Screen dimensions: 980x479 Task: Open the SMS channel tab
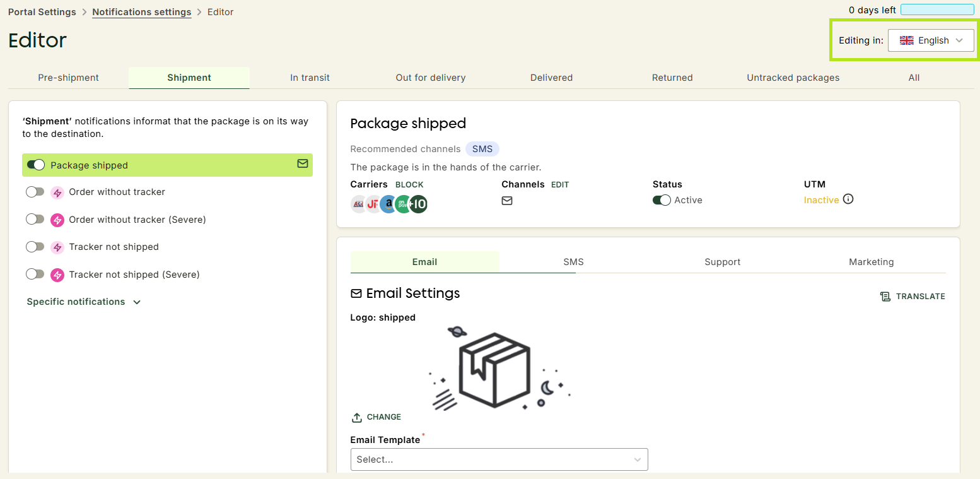(x=573, y=262)
